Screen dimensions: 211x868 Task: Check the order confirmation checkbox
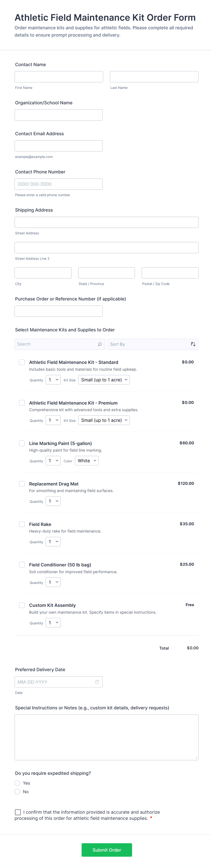[x=18, y=812]
